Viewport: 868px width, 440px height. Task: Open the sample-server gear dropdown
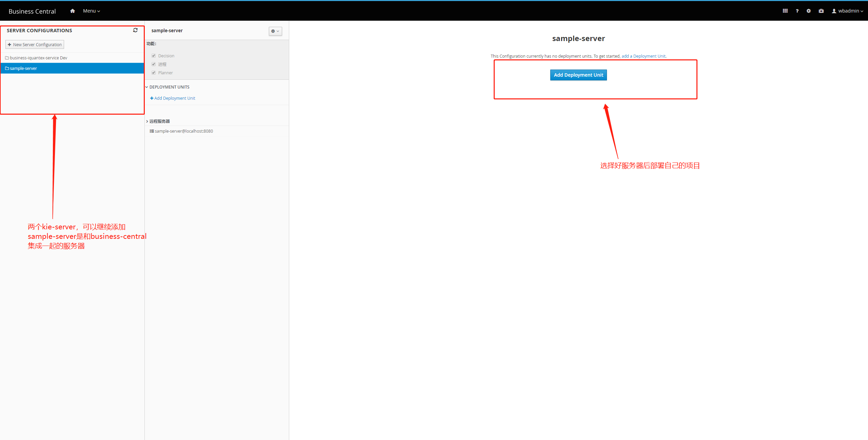(x=275, y=31)
